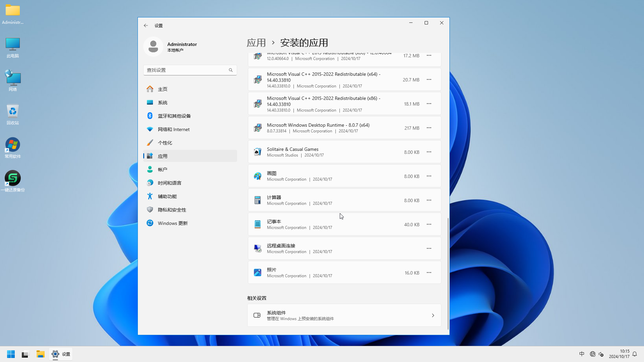644x362 pixels.
Task: Open more options for 画图
Action: click(x=429, y=176)
